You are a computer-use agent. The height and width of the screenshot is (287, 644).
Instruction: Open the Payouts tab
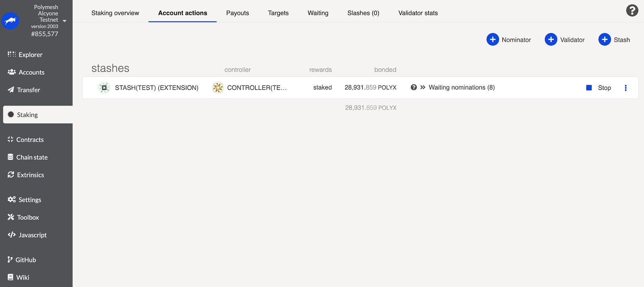click(x=237, y=13)
